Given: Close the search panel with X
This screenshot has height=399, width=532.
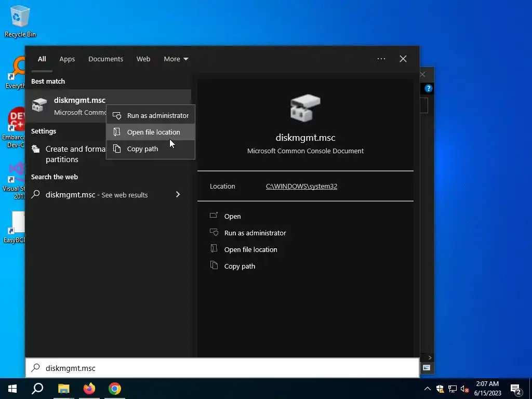Looking at the screenshot, I should coord(403,59).
